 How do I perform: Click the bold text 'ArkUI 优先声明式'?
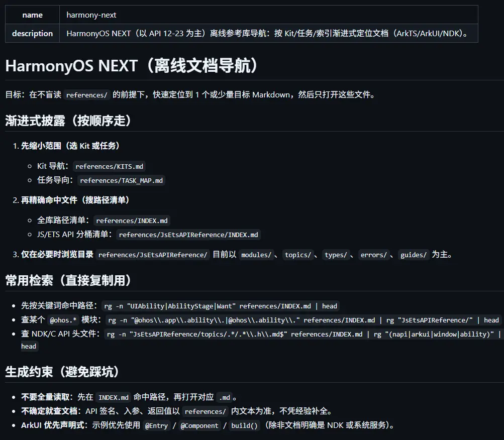pos(54,425)
